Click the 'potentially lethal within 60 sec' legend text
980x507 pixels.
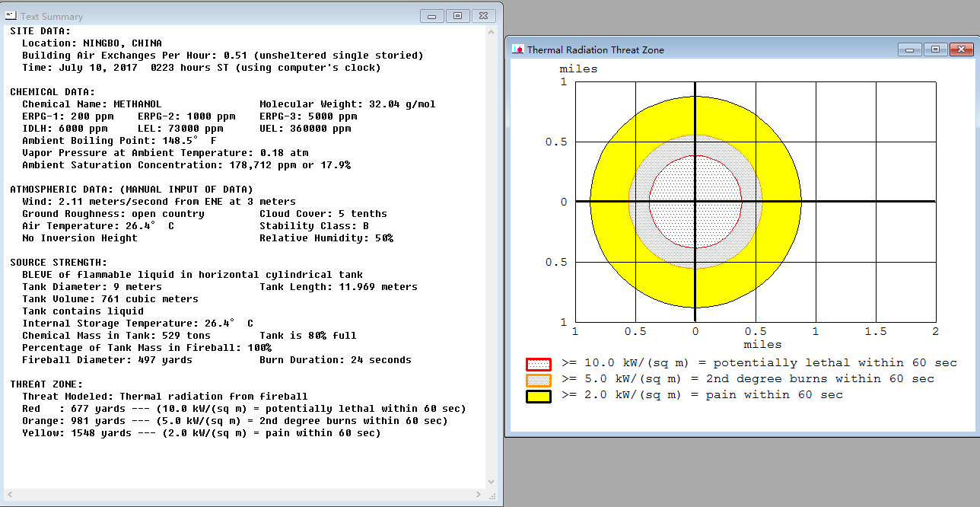(x=835, y=363)
